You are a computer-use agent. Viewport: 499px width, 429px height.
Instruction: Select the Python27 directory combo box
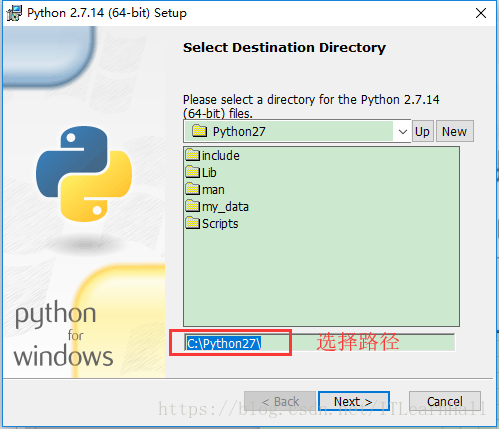pyautogui.click(x=297, y=131)
